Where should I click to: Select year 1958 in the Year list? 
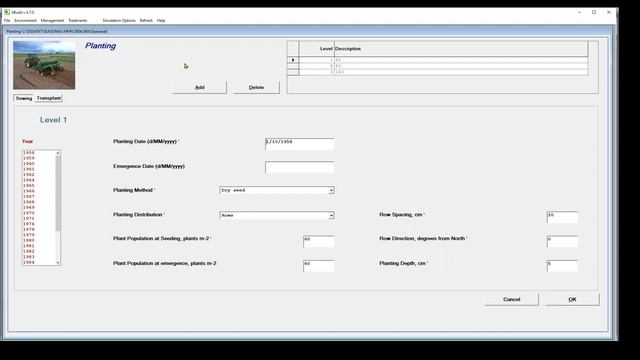[29, 153]
